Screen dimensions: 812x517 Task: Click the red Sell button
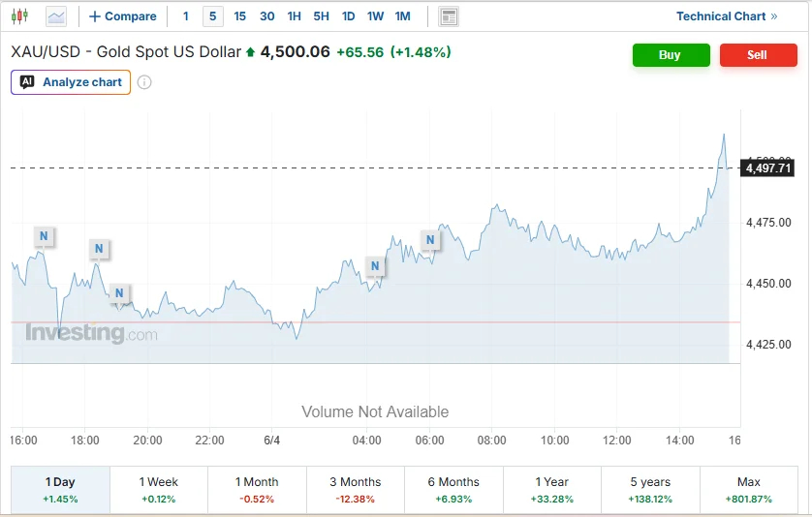pos(758,55)
